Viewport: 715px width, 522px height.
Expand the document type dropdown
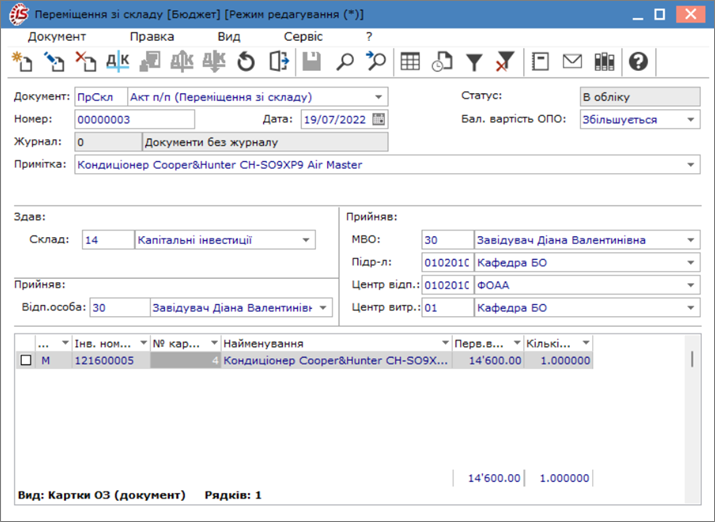(x=378, y=97)
